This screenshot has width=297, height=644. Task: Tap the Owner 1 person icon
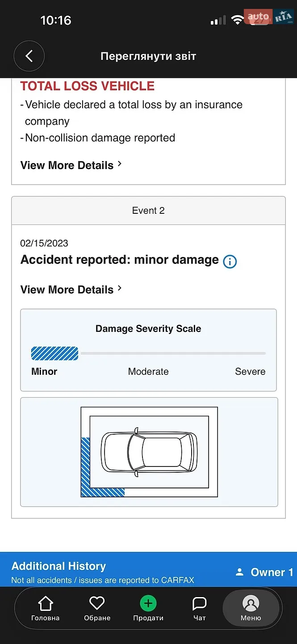point(240,572)
